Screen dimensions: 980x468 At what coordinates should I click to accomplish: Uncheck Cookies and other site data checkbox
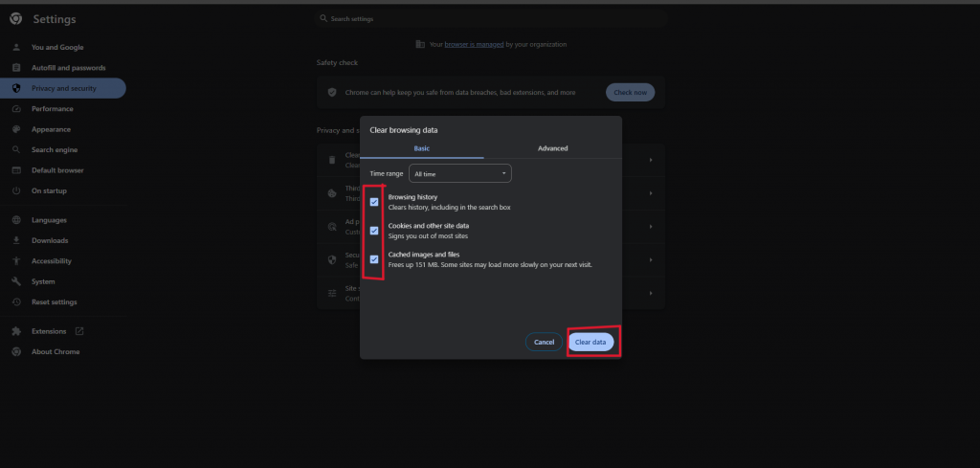pos(374,231)
